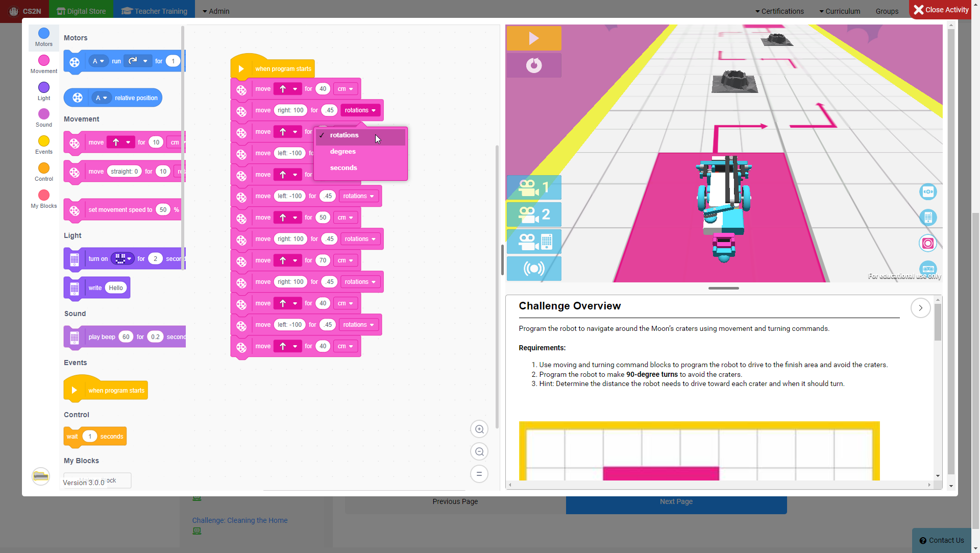The image size is (980, 553).
Task: Open the Groups menu item
Action: (x=887, y=11)
